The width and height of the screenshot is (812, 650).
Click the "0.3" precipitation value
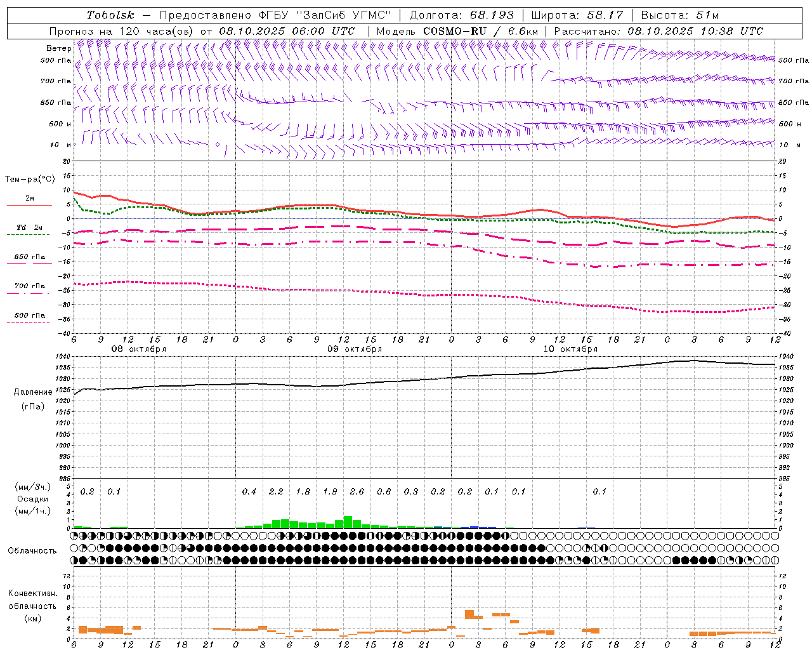point(411,491)
